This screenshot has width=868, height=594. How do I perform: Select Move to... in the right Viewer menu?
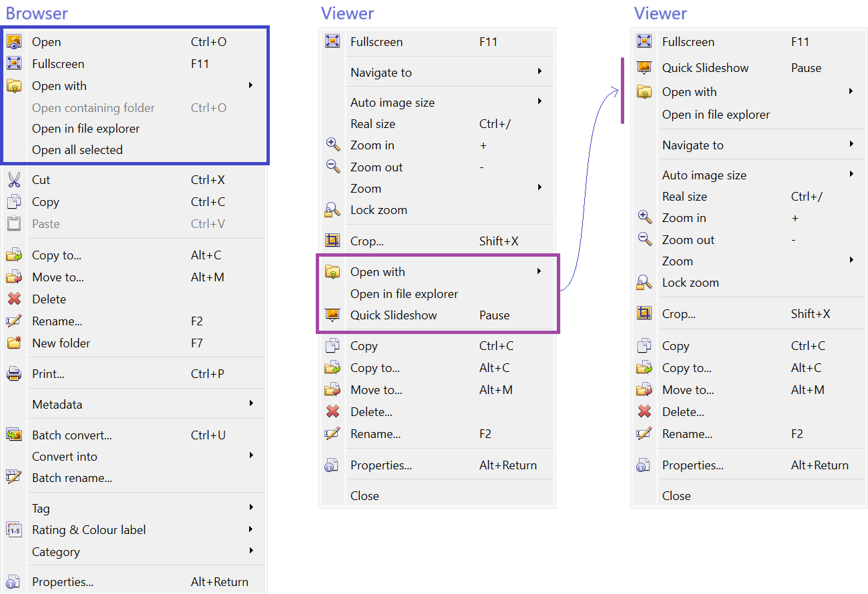tap(688, 390)
